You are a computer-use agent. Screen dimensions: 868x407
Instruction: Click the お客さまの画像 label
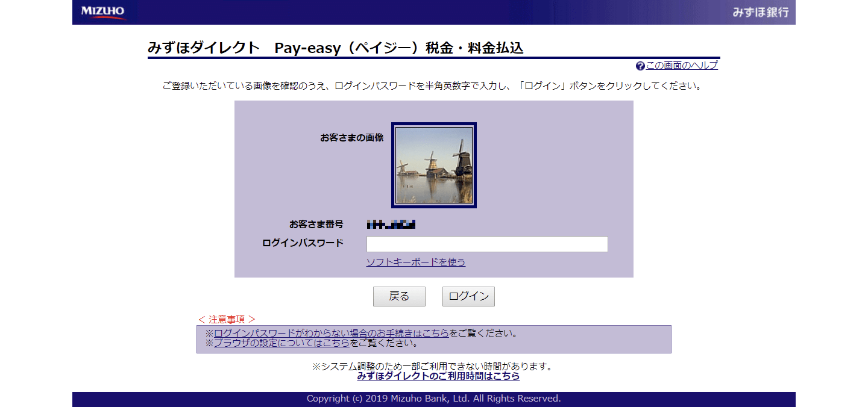352,137
